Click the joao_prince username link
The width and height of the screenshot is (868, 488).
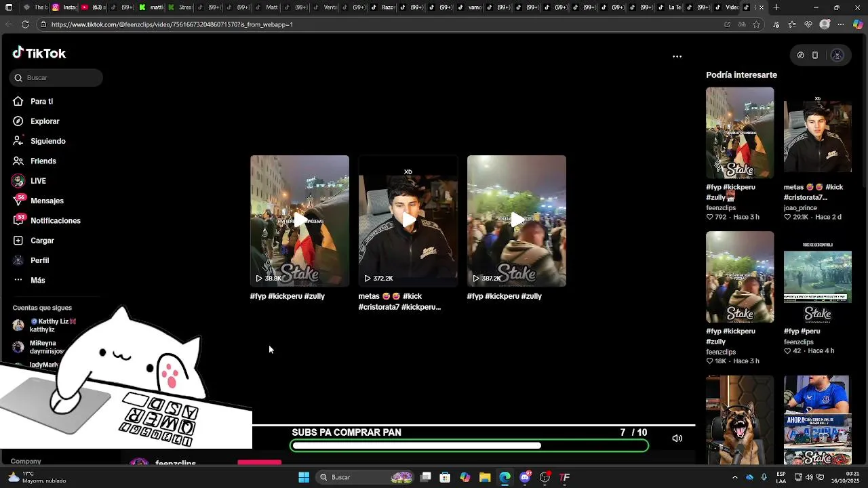pos(800,208)
